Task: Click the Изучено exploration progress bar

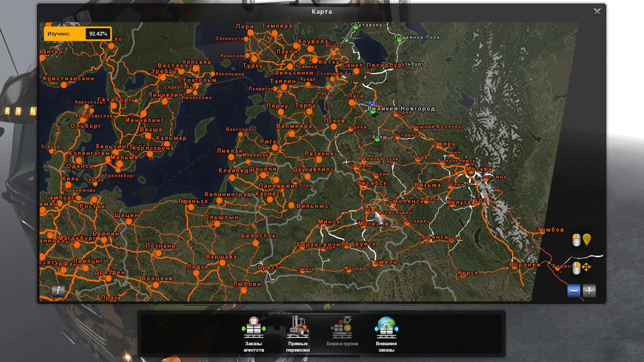Action: (x=78, y=34)
